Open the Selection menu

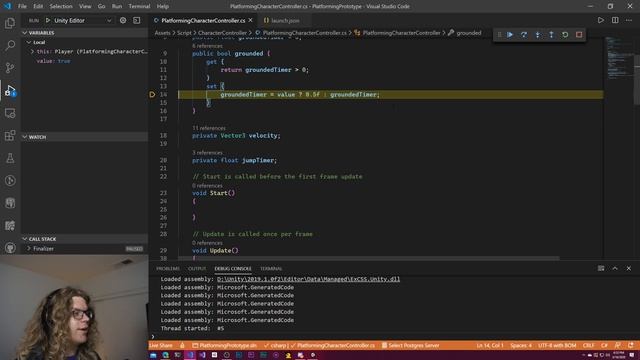[x=61, y=6]
